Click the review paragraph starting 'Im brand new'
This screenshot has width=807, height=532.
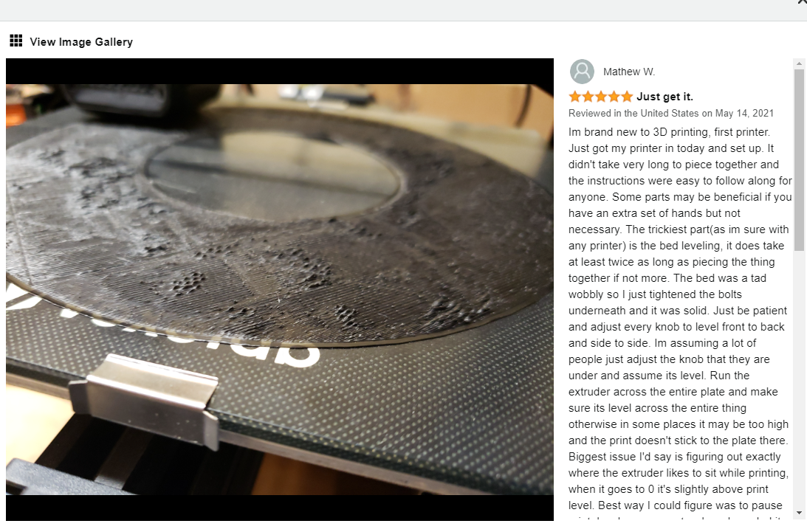tap(680, 319)
